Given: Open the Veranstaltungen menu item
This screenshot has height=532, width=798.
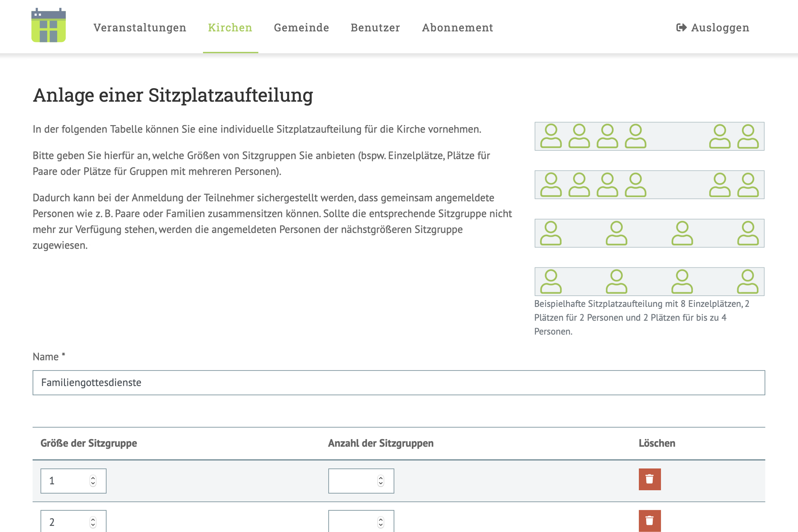Looking at the screenshot, I should tap(140, 27).
